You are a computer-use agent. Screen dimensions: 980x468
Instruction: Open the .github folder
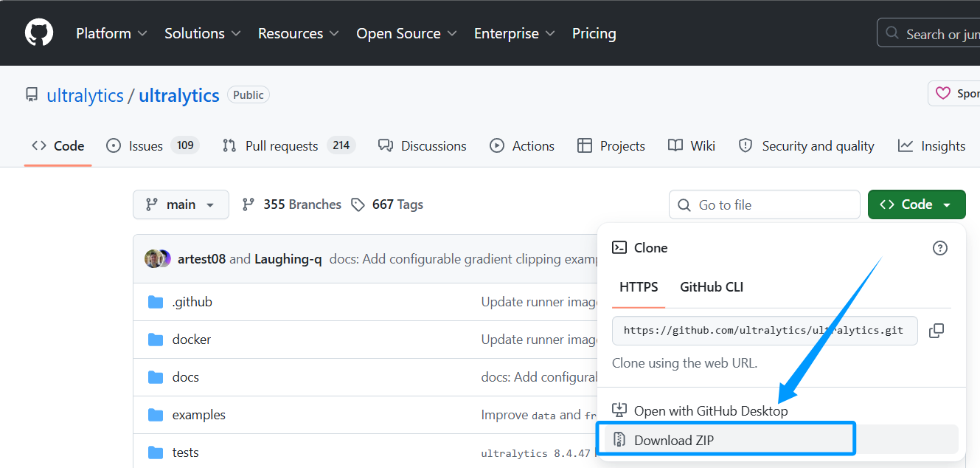point(192,302)
